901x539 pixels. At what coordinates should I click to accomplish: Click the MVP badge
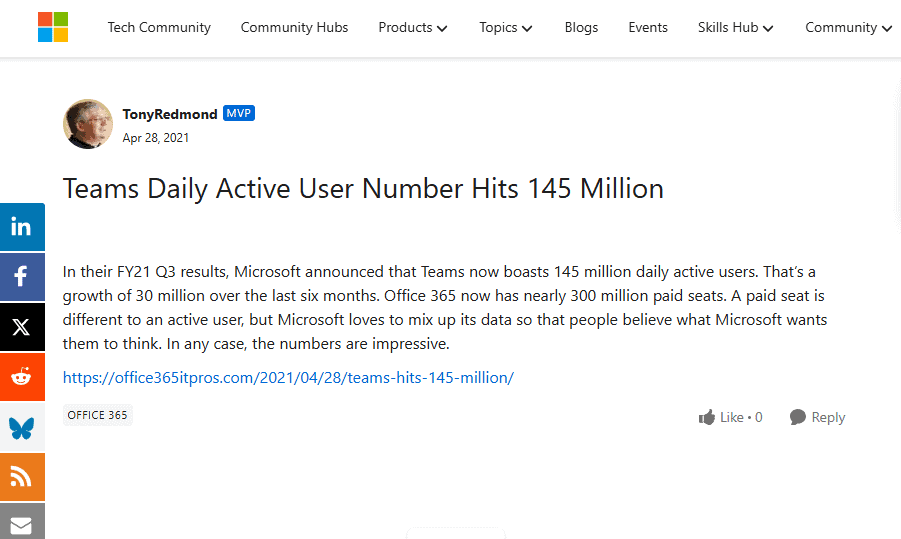click(x=238, y=113)
